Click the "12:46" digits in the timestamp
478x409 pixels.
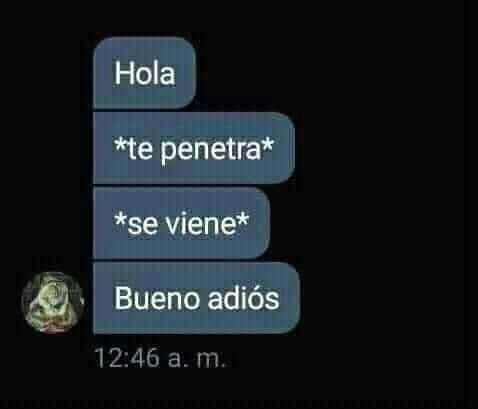[x=127, y=358]
